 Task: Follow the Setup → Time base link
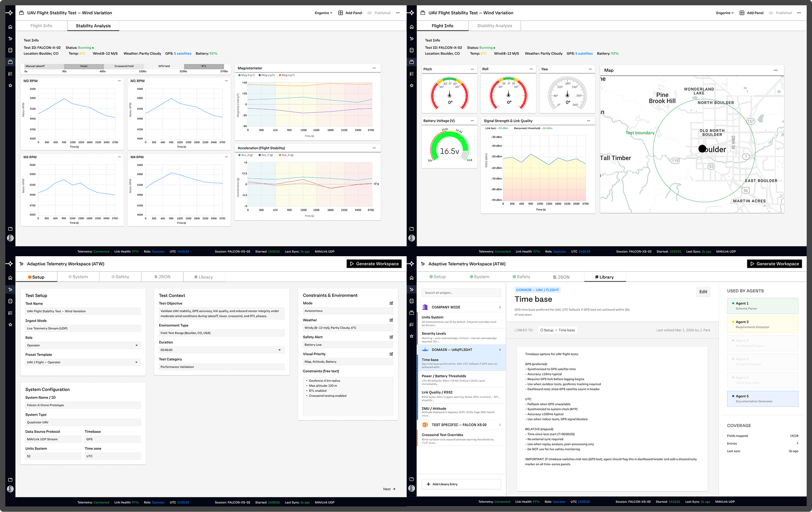click(x=557, y=330)
